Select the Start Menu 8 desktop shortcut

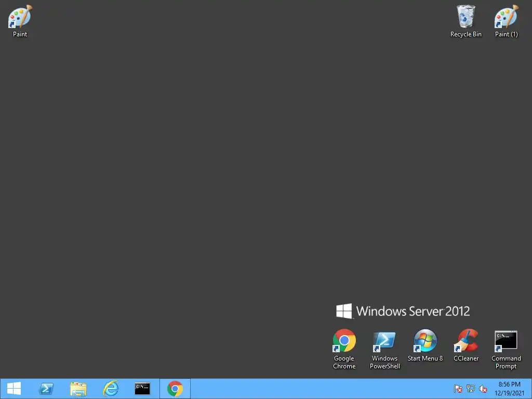click(425, 345)
